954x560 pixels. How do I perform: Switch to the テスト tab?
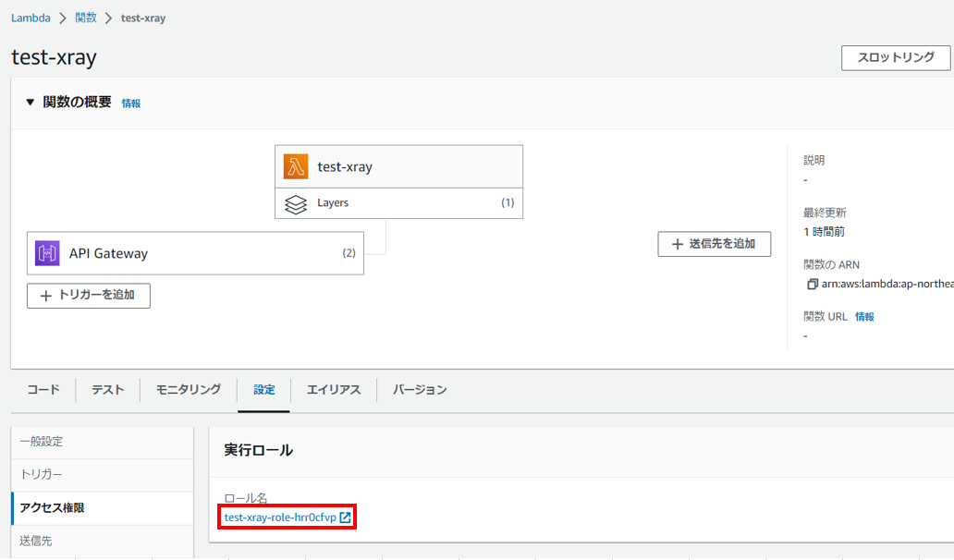point(107,390)
